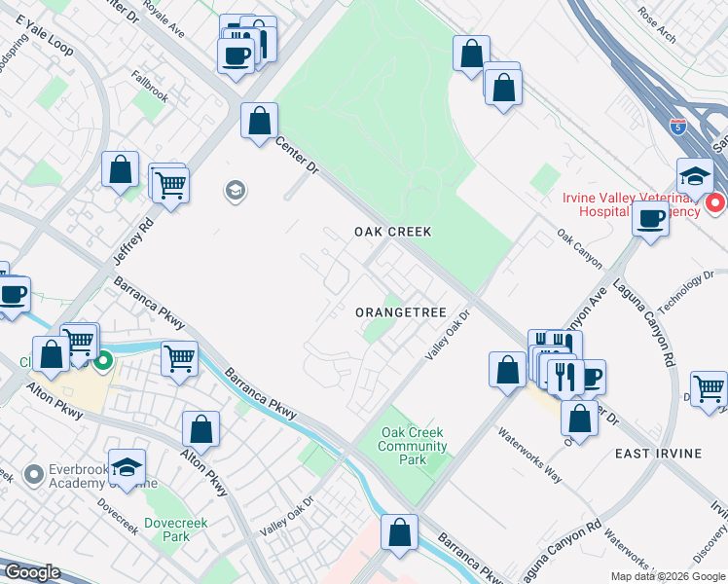The width and height of the screenshot is (728, 584).
Task: Click the Fallbrook street label
Action: coord(150,87)
